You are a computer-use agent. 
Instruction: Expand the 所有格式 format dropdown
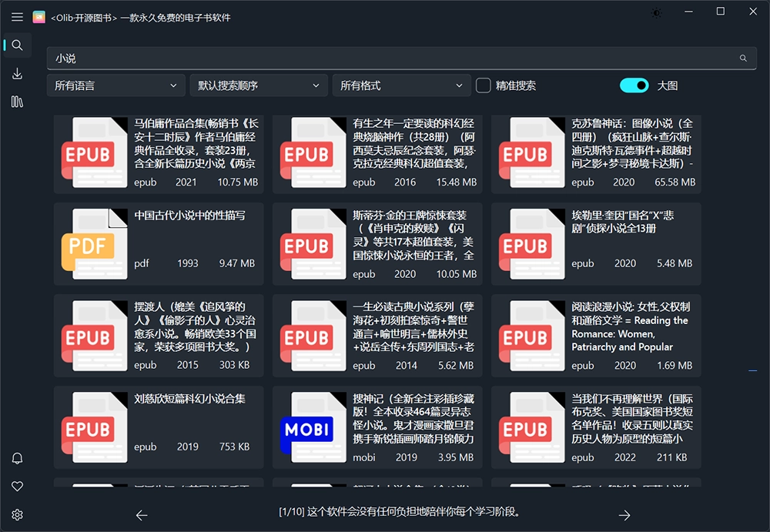(402, 85)
